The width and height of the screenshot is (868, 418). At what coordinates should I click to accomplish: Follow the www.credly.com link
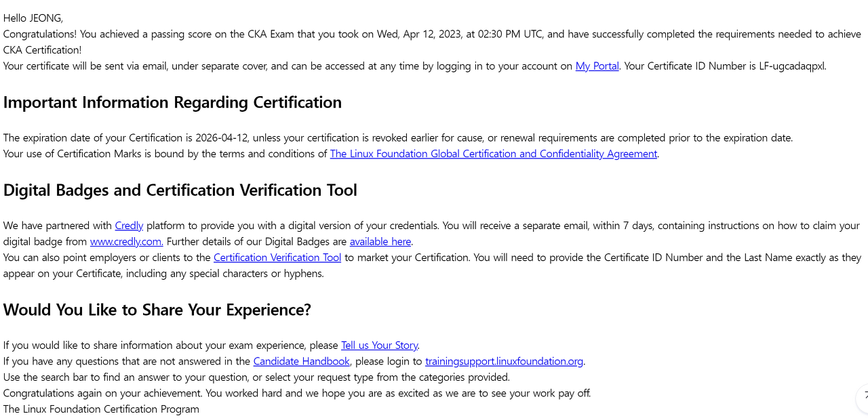tap(126, 241)
